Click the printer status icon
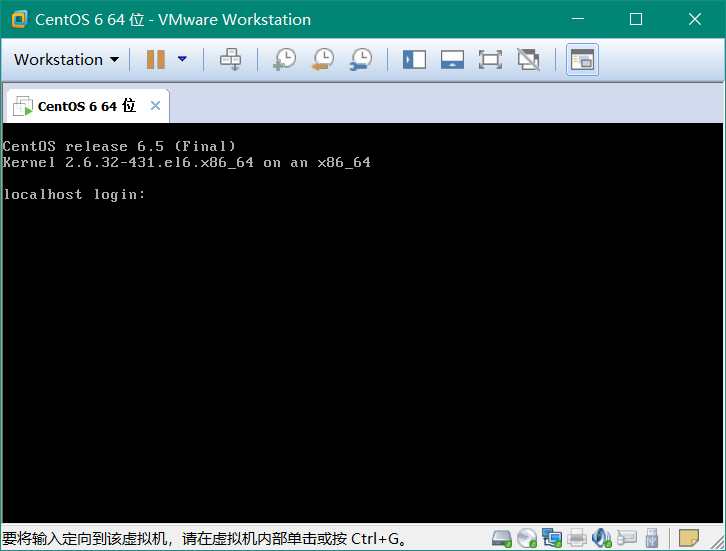Image resolution: width=726 pixels, height=551 pixels. (577, 538)
